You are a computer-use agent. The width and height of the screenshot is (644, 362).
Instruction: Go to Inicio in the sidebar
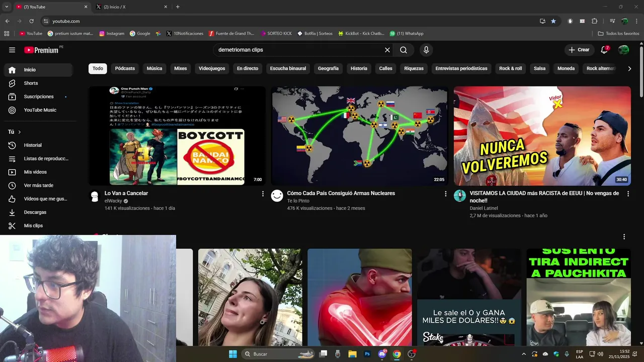(x=38, y=70)
